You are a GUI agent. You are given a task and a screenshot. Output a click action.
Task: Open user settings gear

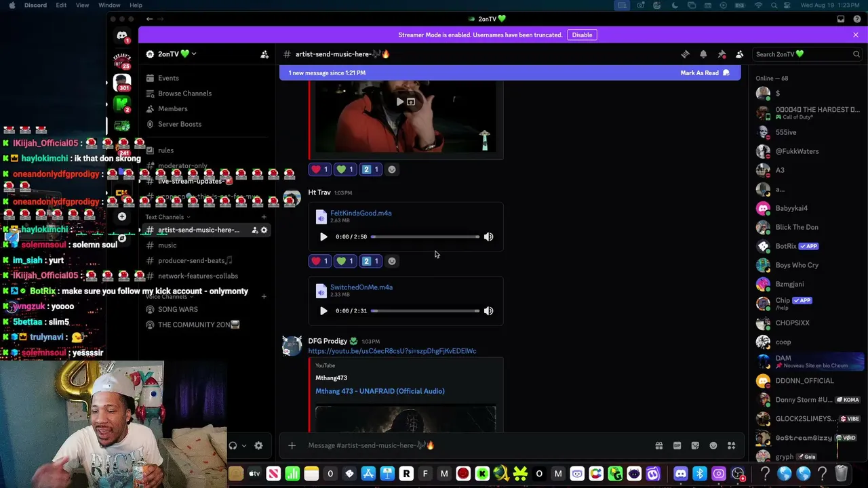coord(258,445)
